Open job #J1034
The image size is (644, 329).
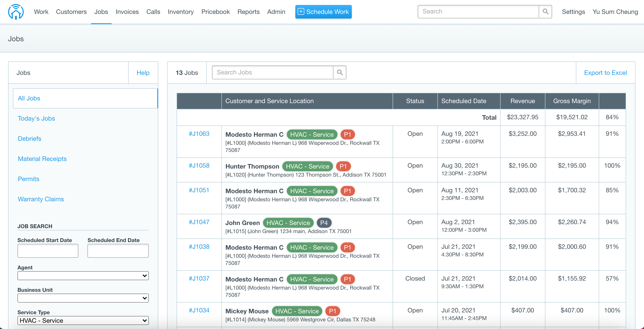(199, 310)
